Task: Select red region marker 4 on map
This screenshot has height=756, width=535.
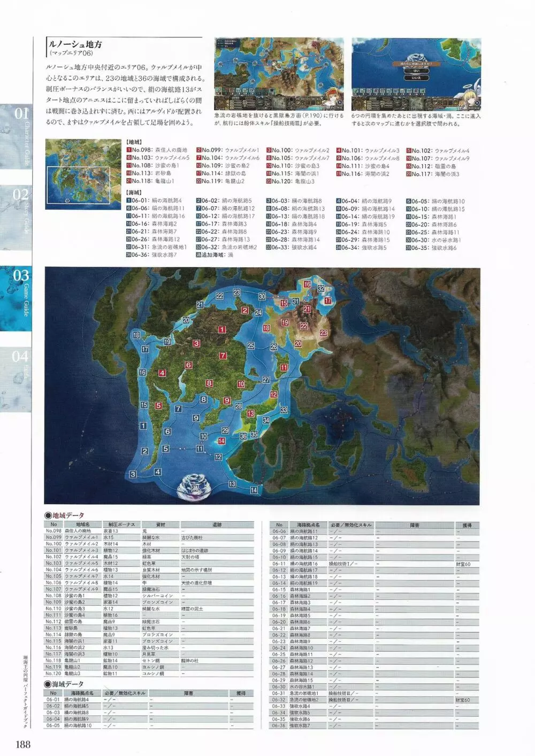Action: click(162, 373)
